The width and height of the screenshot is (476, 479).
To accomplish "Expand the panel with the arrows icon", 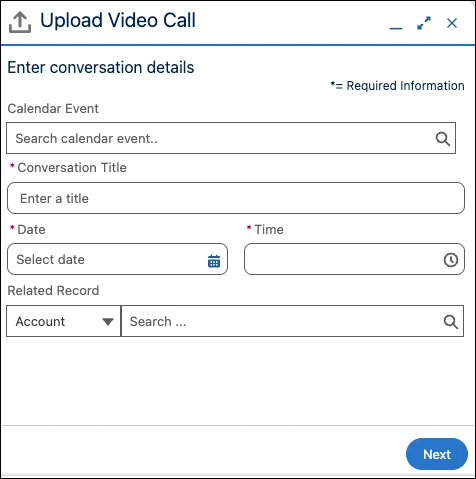I will click(x=424, y=23).
